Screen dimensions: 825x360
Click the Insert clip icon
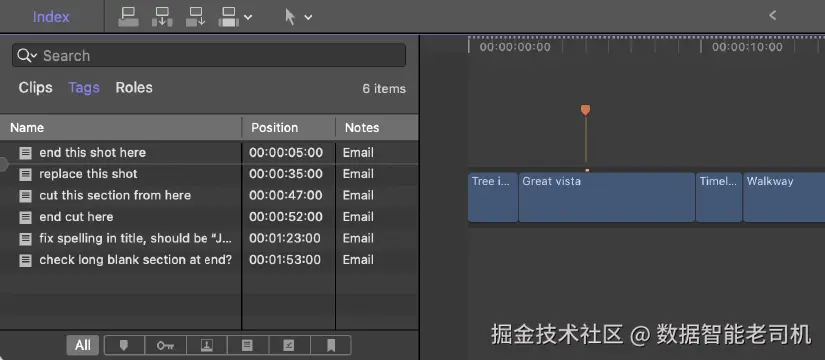coord(162,16)
